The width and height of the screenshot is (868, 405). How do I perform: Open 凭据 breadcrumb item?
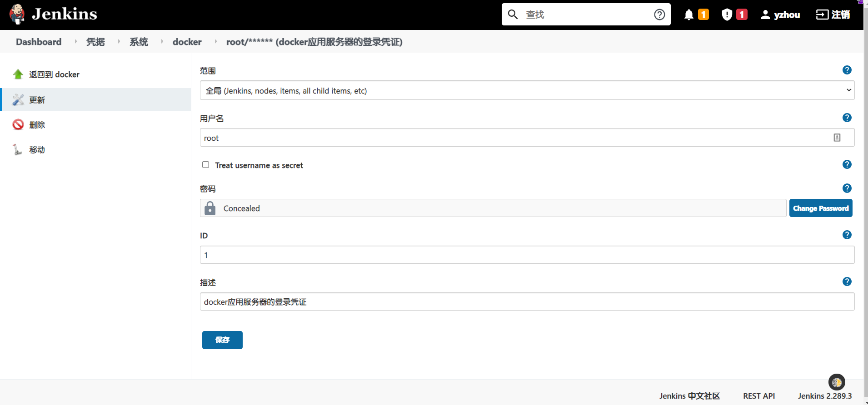[95, 42]
